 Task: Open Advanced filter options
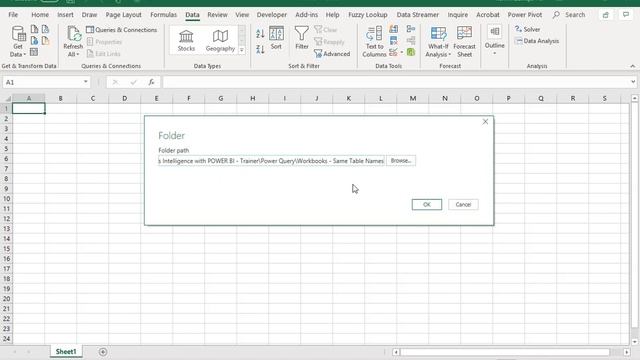[332, 53]
